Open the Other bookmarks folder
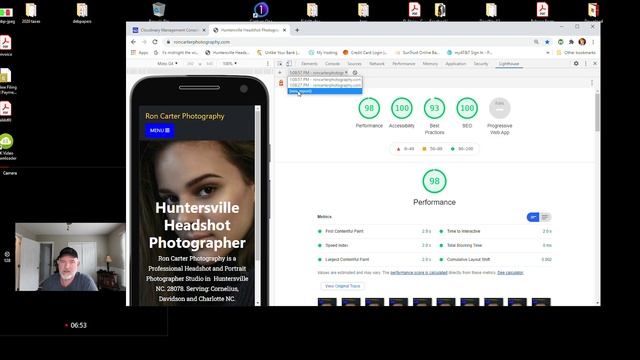 coord(576,53)
